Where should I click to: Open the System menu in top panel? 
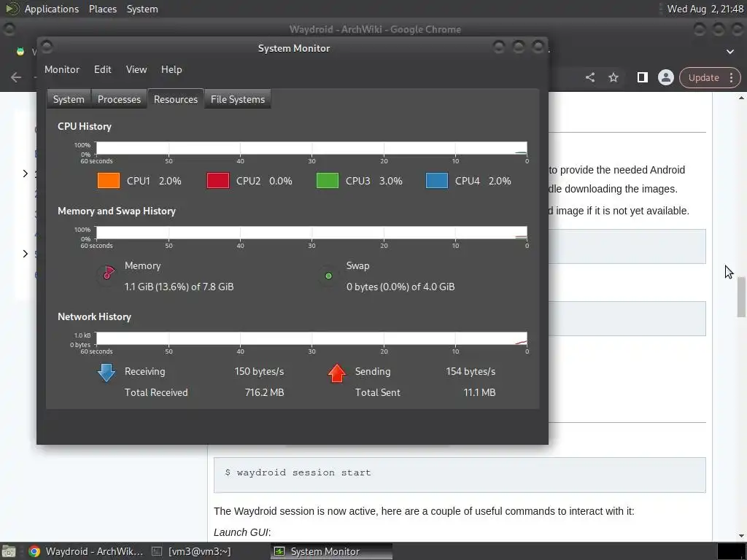point(142,9)
